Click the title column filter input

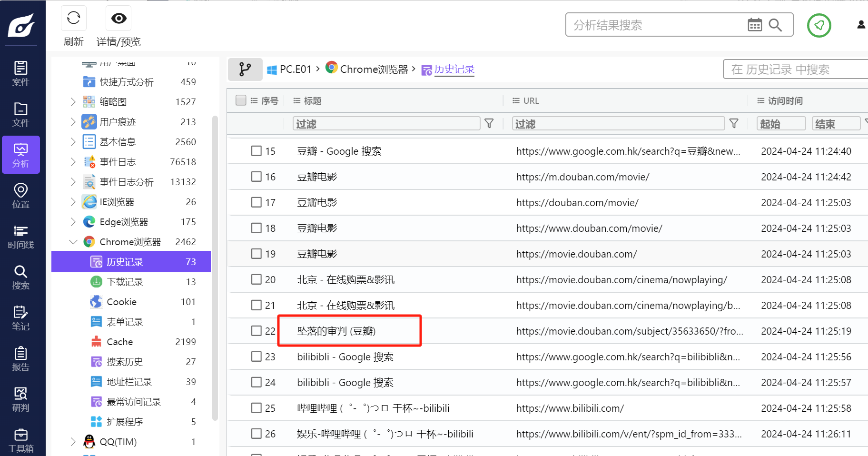(386, 124)
